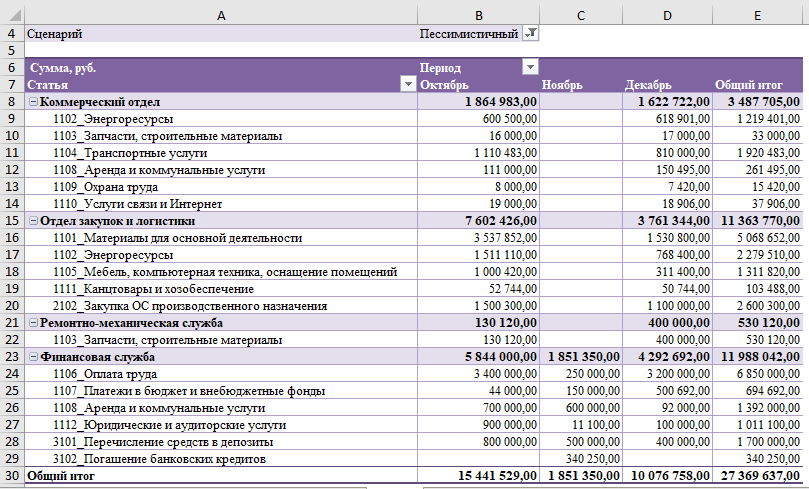This screenshot has width=809, height=489.
Task: Click the Пессимистичный value cell
Action: [x=468, y=34]
